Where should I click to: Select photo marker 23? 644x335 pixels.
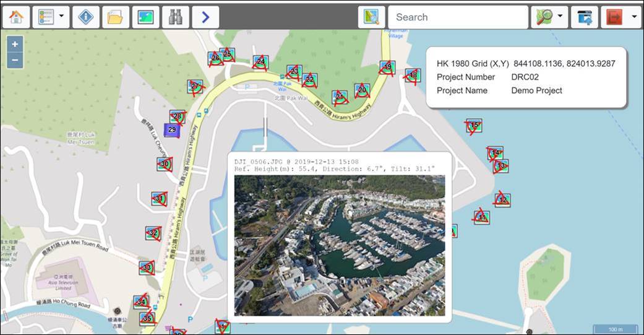pos(294,72)
